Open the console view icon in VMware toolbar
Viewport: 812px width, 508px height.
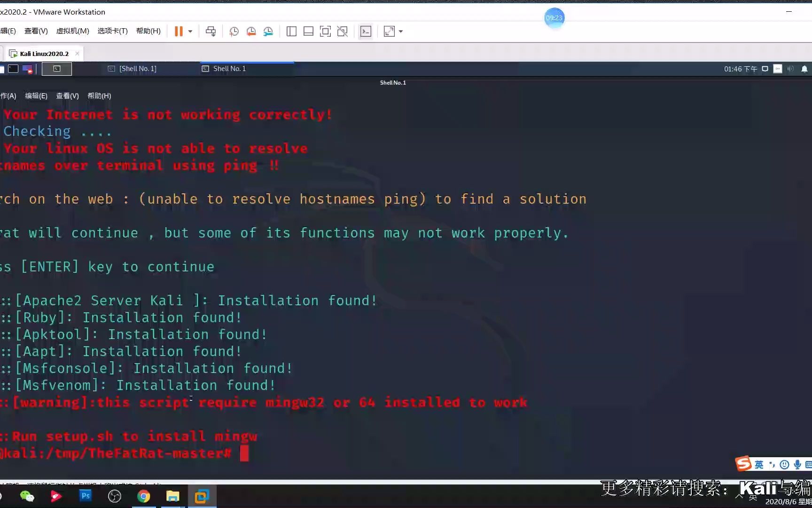pos(366,32)
